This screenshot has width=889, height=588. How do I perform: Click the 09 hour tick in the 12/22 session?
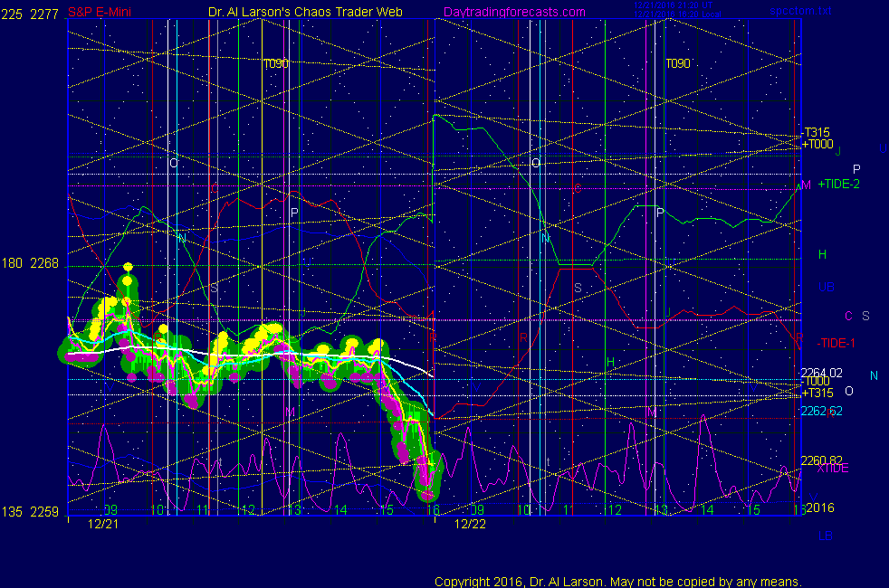tap(477, 510)
